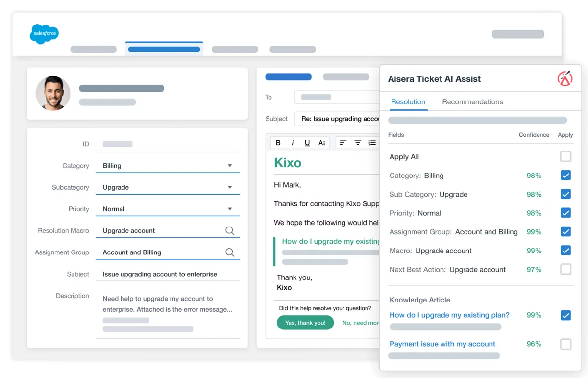Click the email To recipient field

coord(337,97)
